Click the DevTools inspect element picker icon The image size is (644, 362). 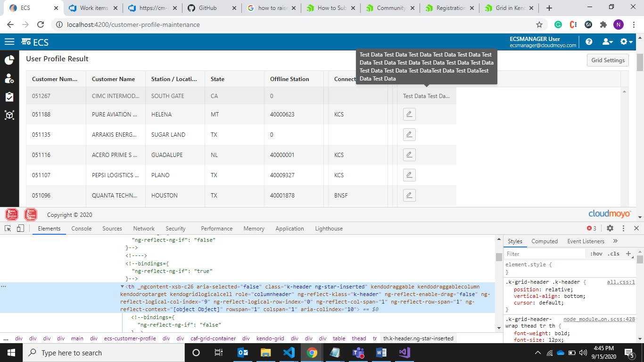[8, 228]
